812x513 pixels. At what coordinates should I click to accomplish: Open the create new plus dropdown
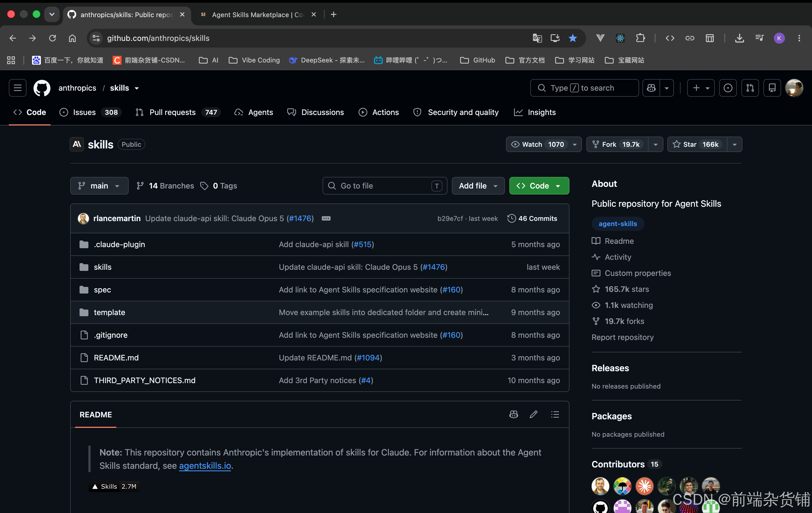[701, 88]
